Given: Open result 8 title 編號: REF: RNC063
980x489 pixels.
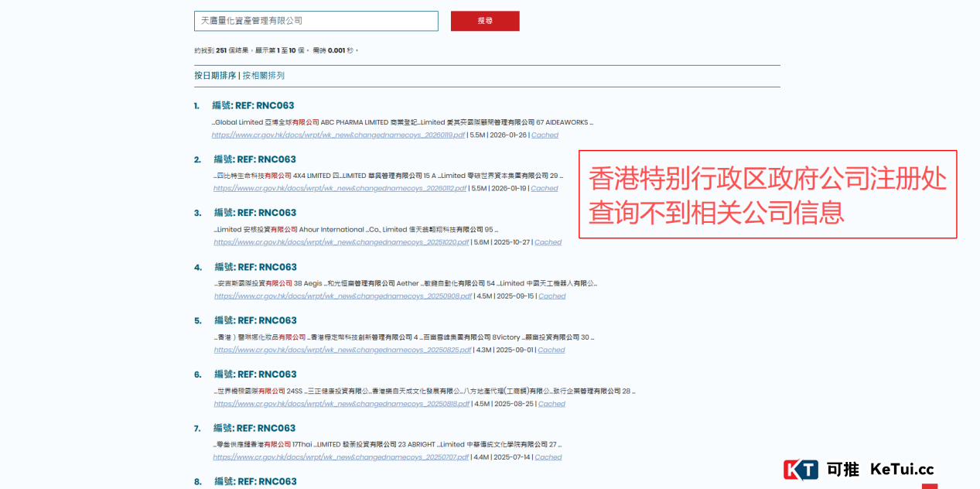Looking at the screenshot, I should click(x=256, y=481).
